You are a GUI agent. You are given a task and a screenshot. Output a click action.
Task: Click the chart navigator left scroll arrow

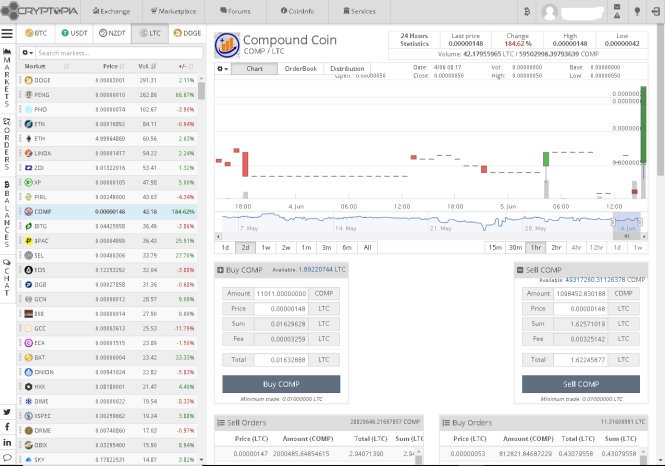coord(218,236)
